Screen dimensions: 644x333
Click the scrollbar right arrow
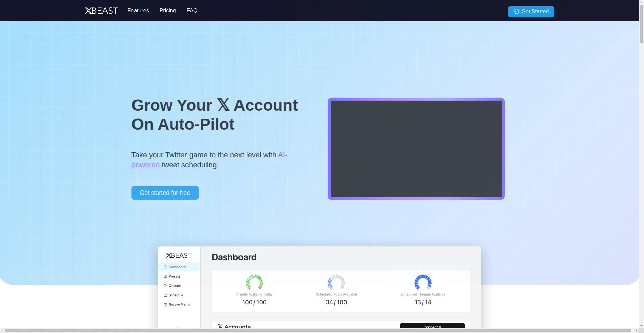click(636, 331)
